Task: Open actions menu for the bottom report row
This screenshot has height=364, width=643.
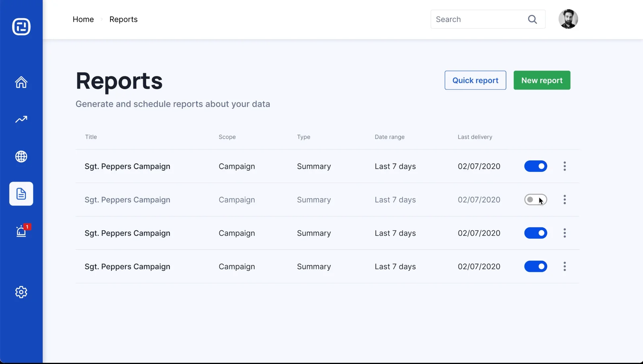Action: point(565,266)
